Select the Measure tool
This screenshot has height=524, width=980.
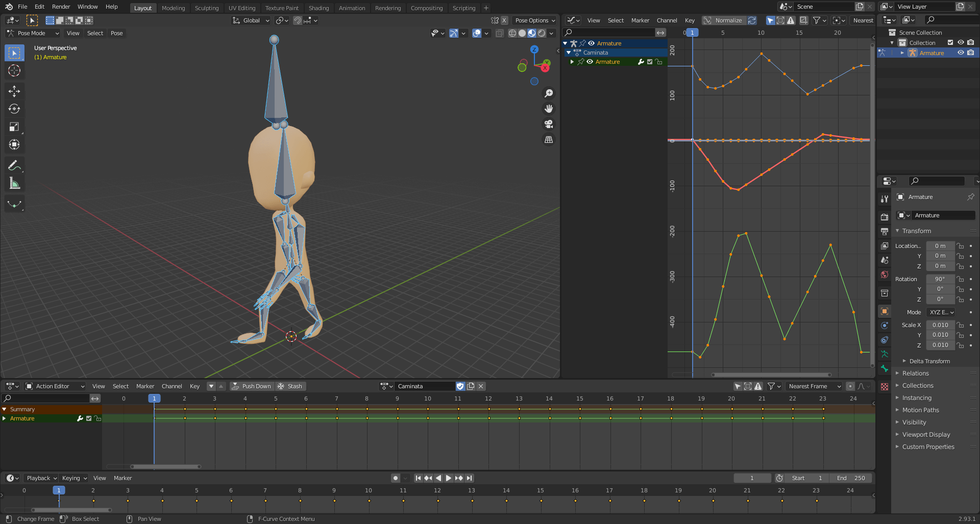pos(14,183)
